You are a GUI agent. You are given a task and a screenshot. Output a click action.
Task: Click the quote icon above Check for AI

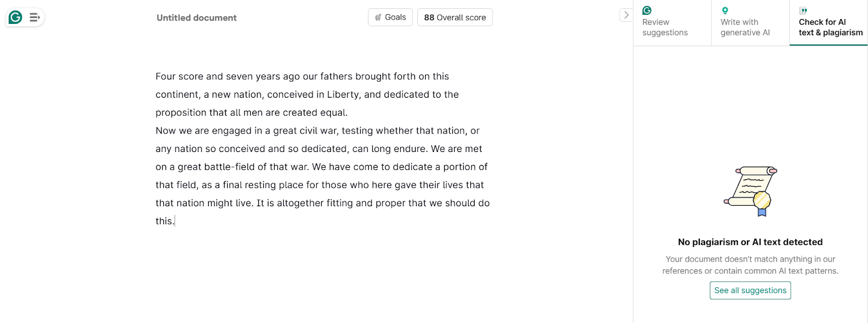803,10
